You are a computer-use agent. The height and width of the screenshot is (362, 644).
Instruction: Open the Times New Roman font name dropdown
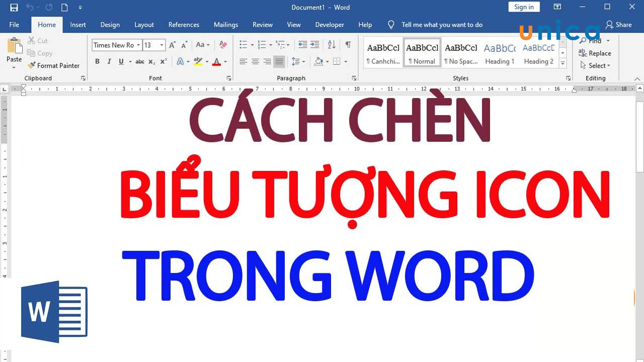coord(138,45)
